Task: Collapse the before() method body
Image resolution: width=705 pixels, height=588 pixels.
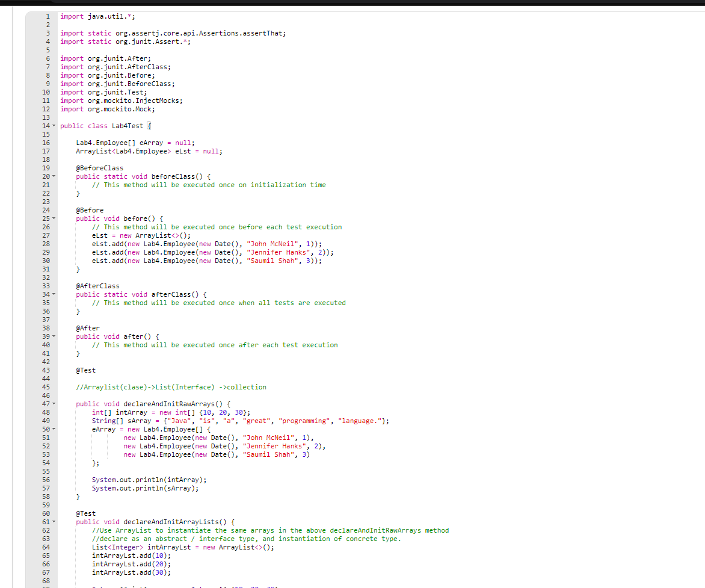Action: tap(53, 218)
